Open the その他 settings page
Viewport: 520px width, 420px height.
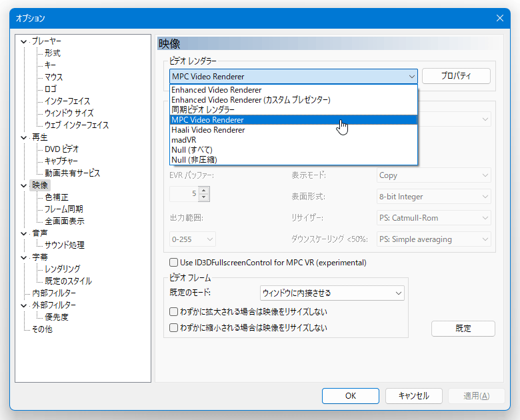(x=42, y=329)
